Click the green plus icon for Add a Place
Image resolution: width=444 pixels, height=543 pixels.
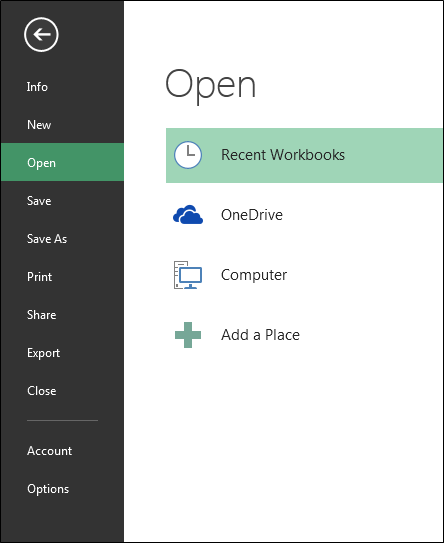[188, 335]
